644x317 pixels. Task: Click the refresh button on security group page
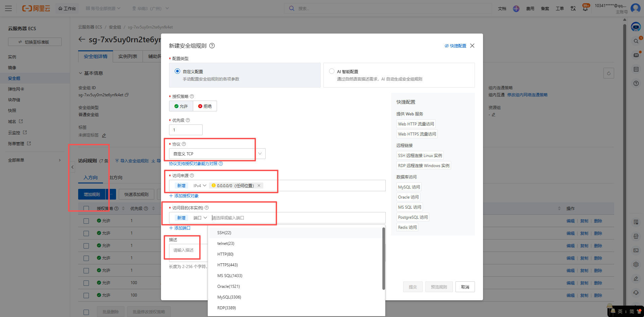coord(608,73)
